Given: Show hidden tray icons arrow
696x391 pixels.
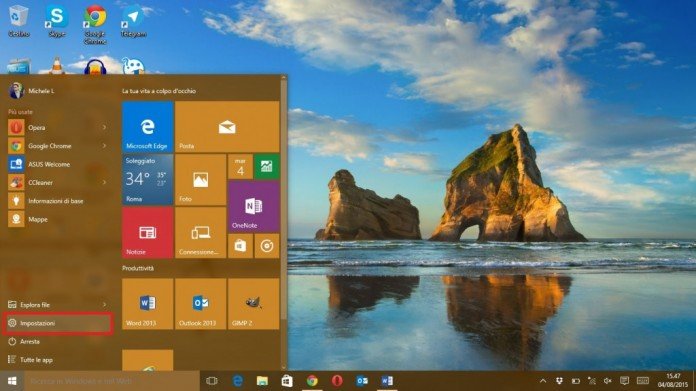Looking at the screenshot, I should click(x=543, y=381).
